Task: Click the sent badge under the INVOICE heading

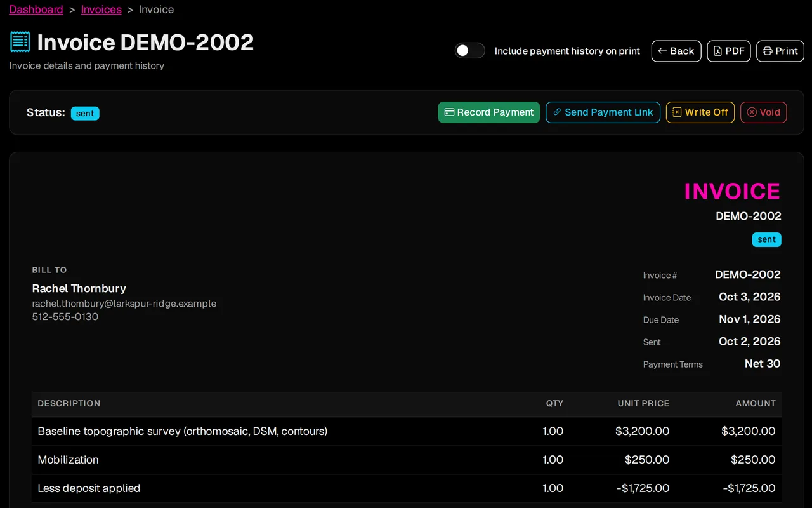Action: 767,239
